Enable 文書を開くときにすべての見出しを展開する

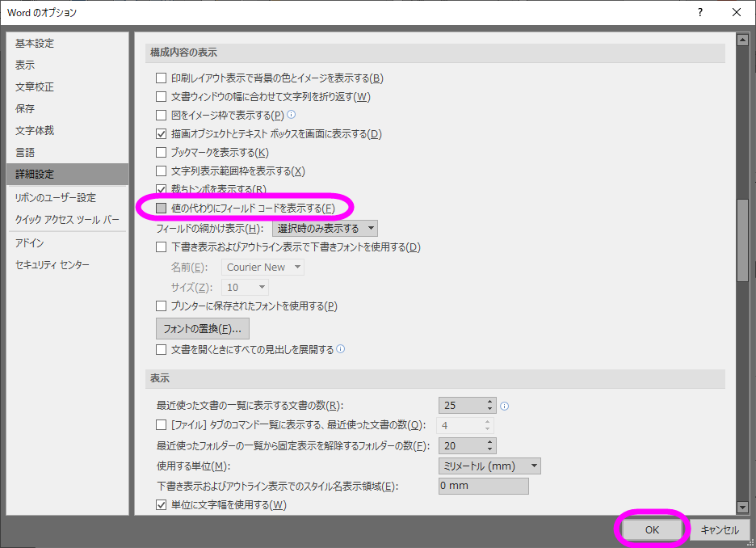(x=161, y=350)
